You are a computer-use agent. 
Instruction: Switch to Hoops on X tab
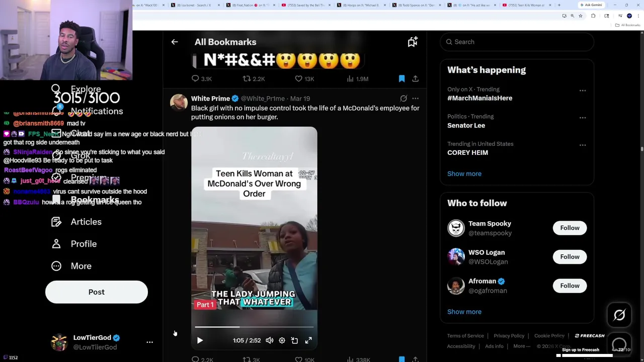pos(361,5)
